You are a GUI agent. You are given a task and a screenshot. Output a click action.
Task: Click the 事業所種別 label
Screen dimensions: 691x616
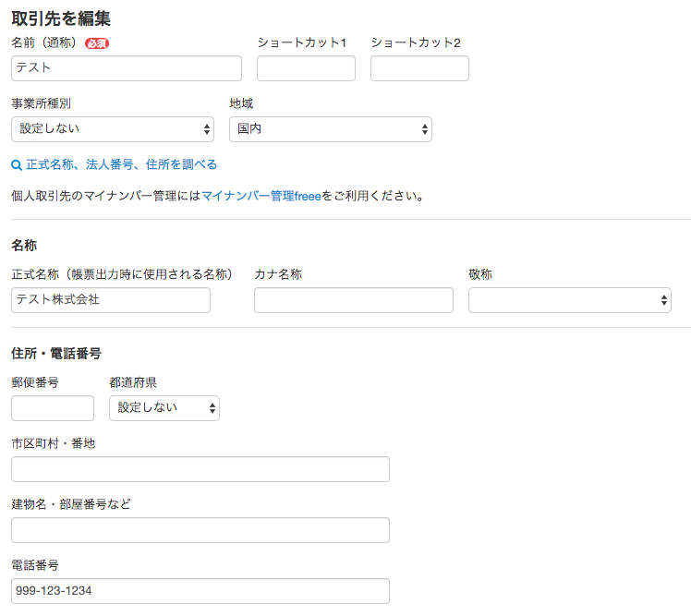click(41, 103)
